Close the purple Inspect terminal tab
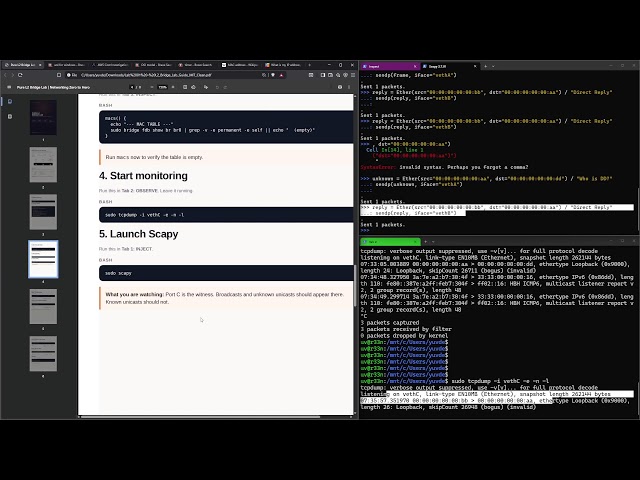The image size is (640, 480). coord(415,66)
